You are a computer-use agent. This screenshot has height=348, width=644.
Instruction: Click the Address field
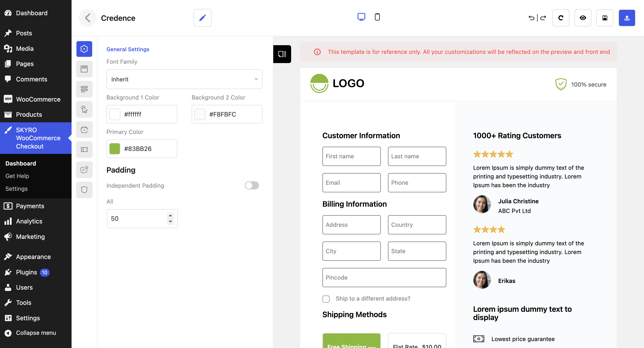[352, 225]
